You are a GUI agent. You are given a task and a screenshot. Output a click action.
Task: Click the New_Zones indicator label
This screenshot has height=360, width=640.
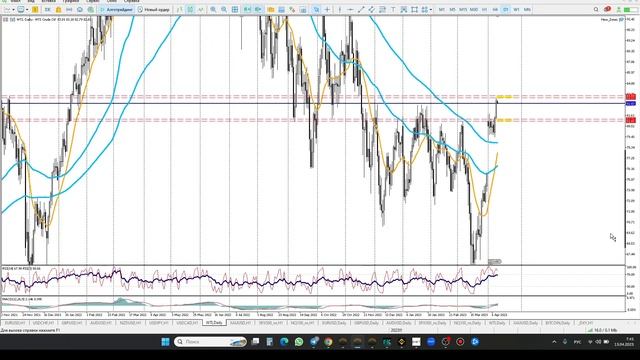pyautogui.click(x=609, y=19)
